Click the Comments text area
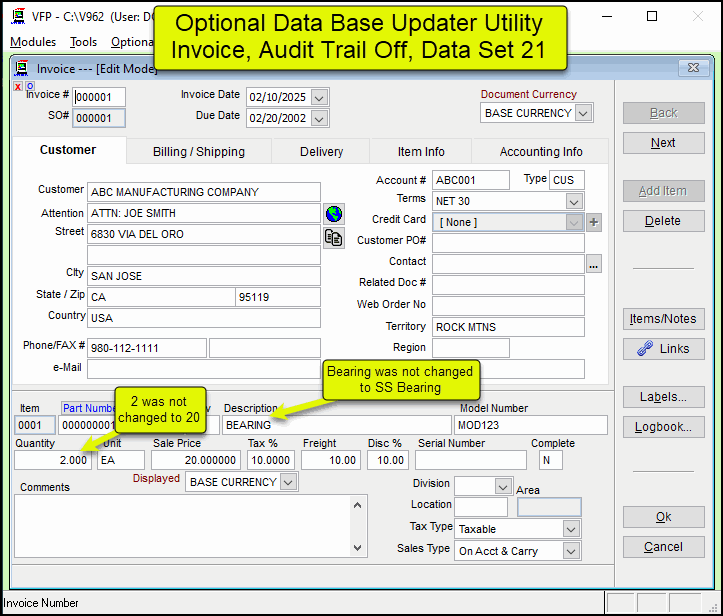This screenshot has width=723, height=616. pyautogui.click(x=184, y=526)
